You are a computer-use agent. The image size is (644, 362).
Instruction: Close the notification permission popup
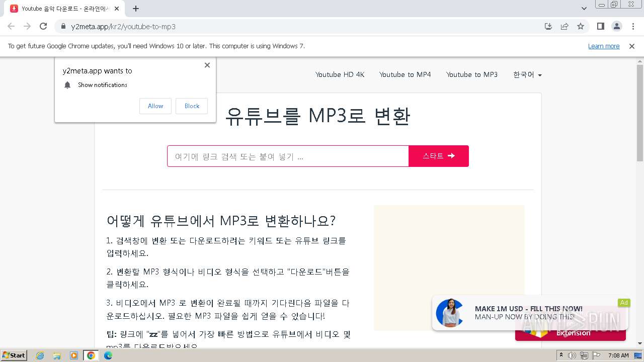207,65
